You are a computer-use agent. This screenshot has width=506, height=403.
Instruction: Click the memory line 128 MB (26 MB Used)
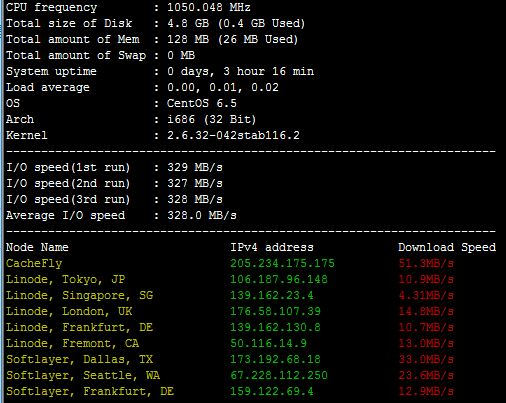232,39
